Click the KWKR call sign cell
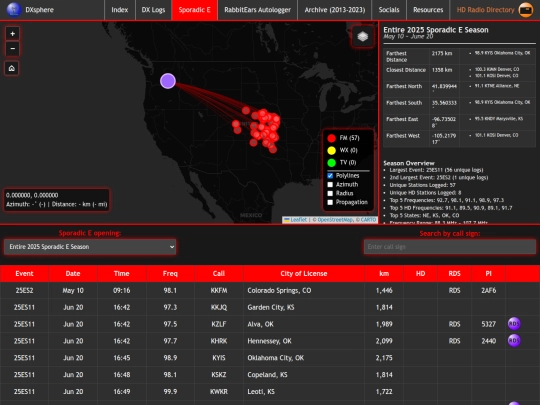Screen dimensions: 540x405 (219, 392)
